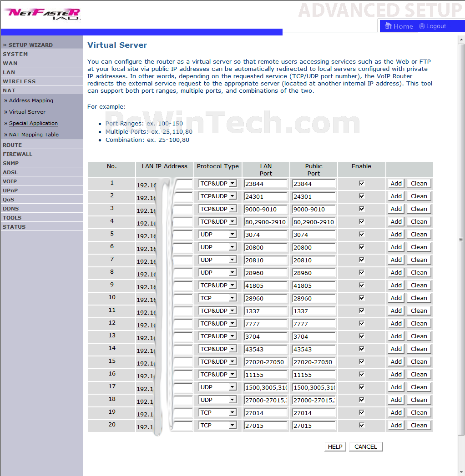Select the Virtual Server submenu link
The image size is (465, 476).
tap(27, 112)
